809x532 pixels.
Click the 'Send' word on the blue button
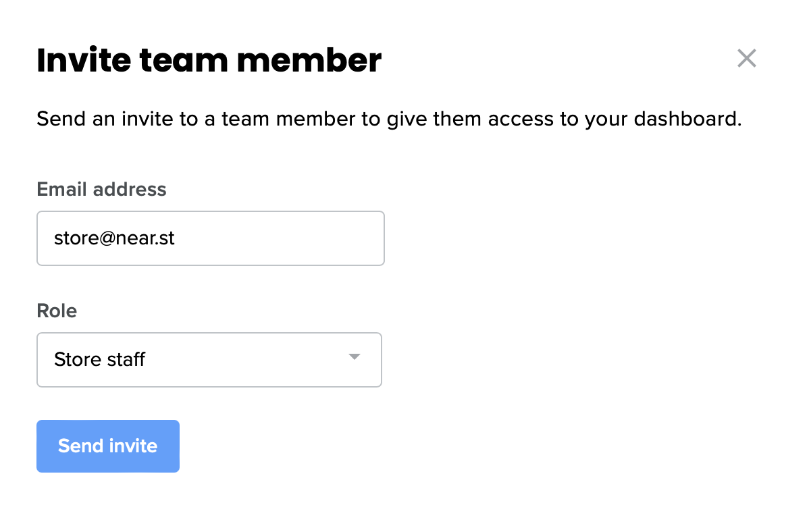tap(80, 446)
